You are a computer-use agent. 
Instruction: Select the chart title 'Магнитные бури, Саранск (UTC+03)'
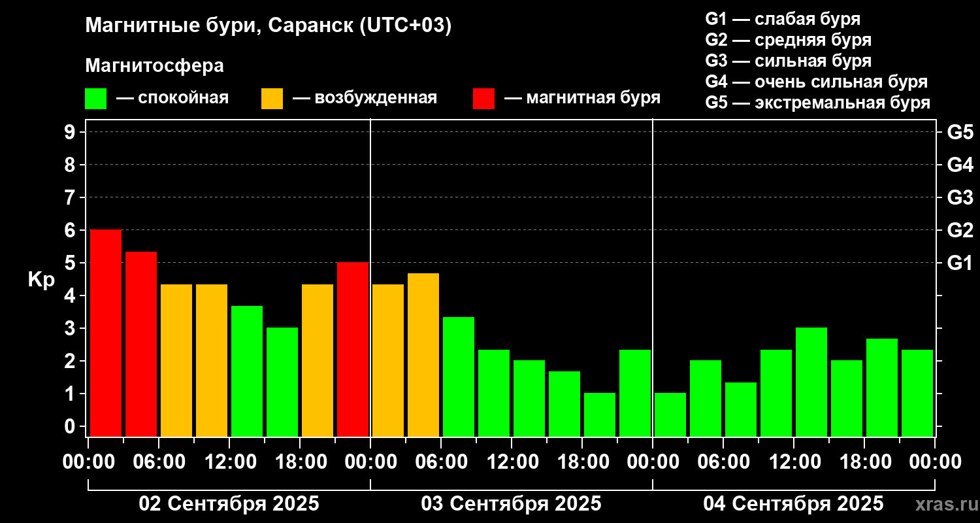click(269, 26)
